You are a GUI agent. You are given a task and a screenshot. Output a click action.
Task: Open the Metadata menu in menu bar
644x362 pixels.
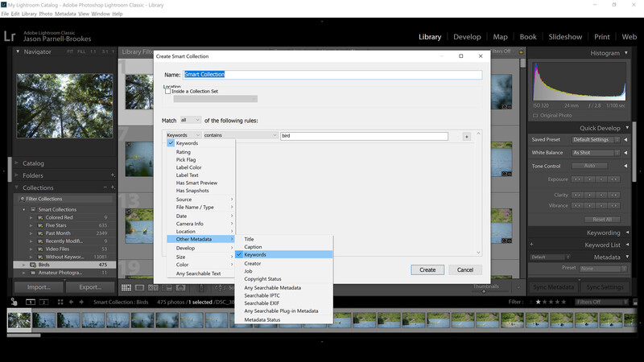[x=65, y=14]
